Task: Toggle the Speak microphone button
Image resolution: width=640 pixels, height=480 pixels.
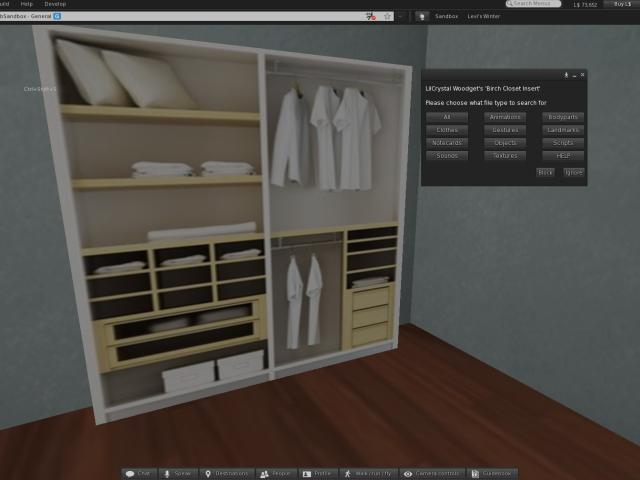Action: click(178, 473)
